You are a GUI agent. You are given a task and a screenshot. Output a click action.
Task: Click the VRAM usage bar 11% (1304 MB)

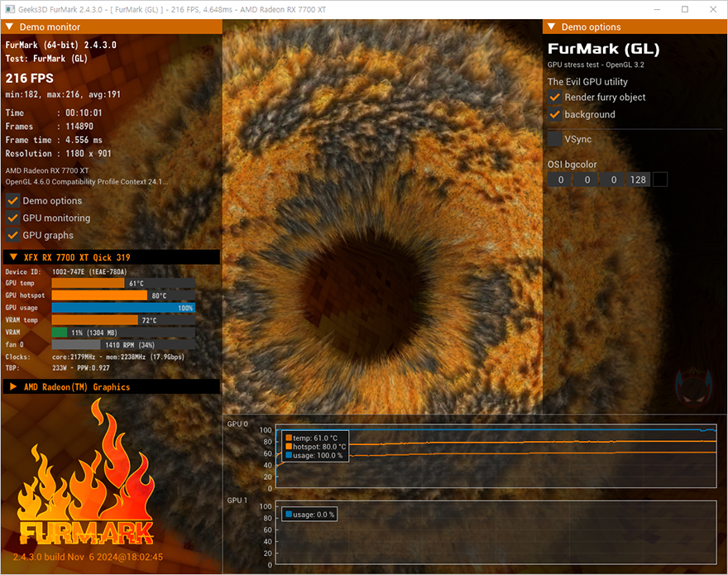pos(123,333)
